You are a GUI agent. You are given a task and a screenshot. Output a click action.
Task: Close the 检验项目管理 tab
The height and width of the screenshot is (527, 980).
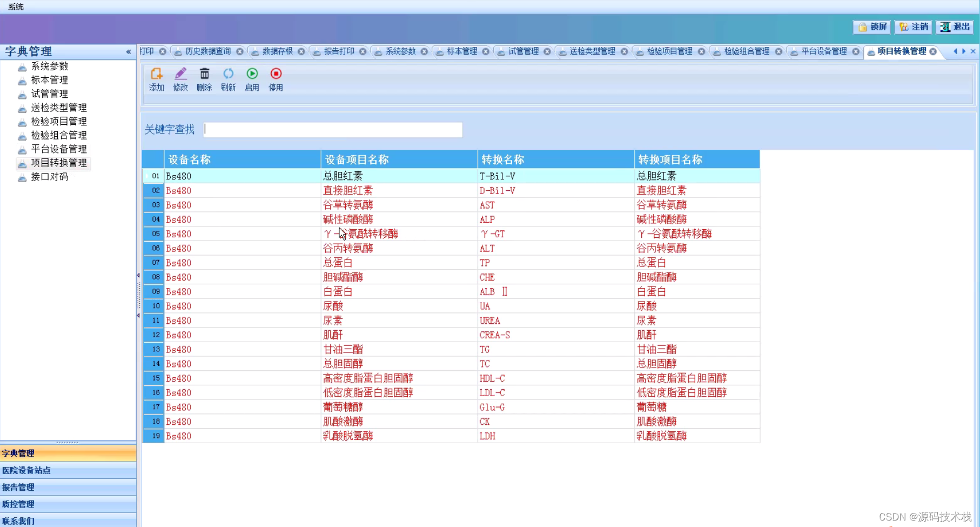701,51
